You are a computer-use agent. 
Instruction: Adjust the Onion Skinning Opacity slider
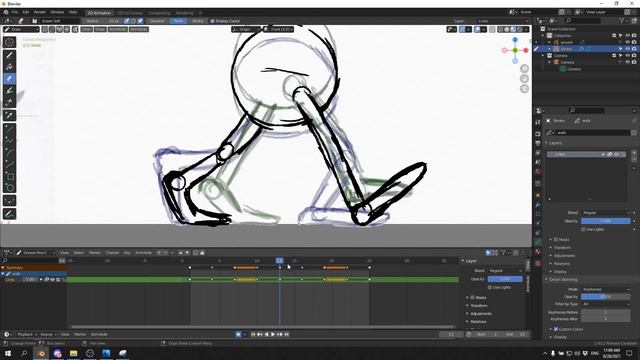pyautogui.click(x=606, y=297)
